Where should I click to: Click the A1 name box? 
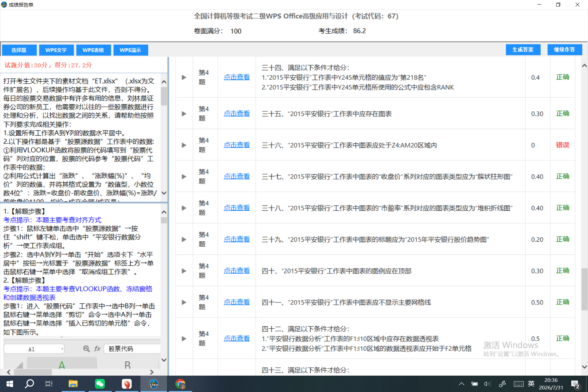[34, 349]
